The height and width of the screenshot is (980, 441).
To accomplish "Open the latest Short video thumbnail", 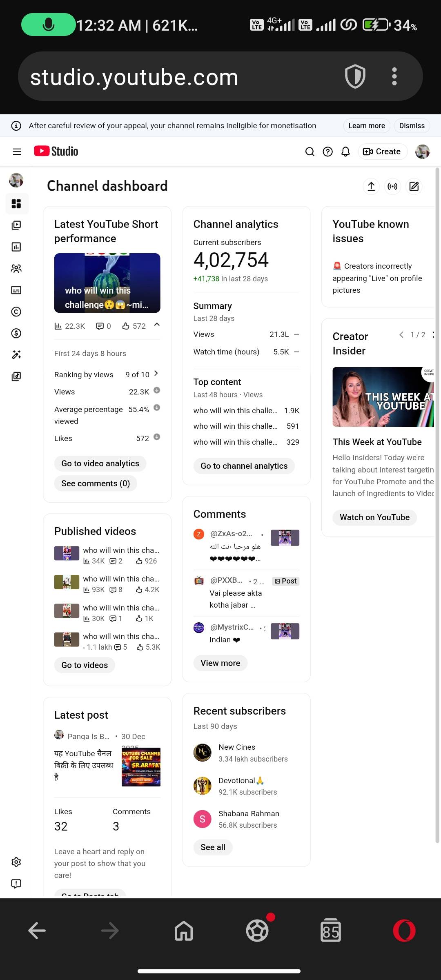I will pos(107,283).
